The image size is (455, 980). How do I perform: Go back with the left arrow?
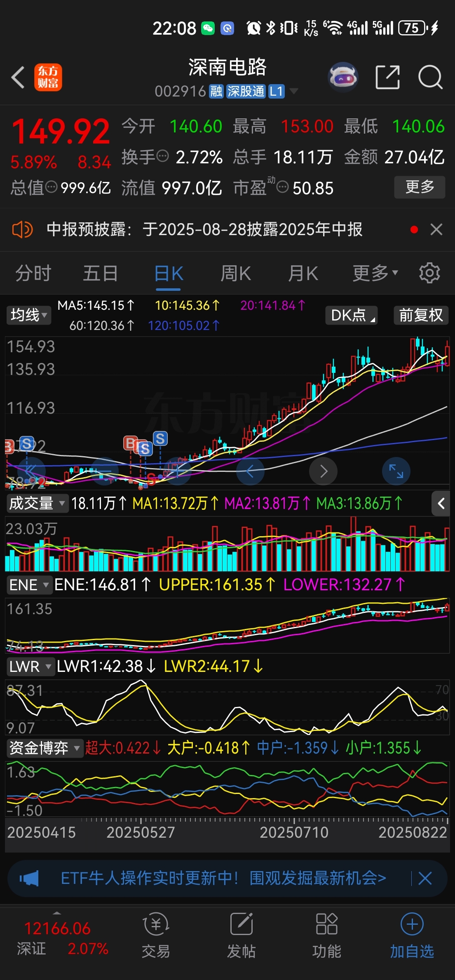(18, 77)
